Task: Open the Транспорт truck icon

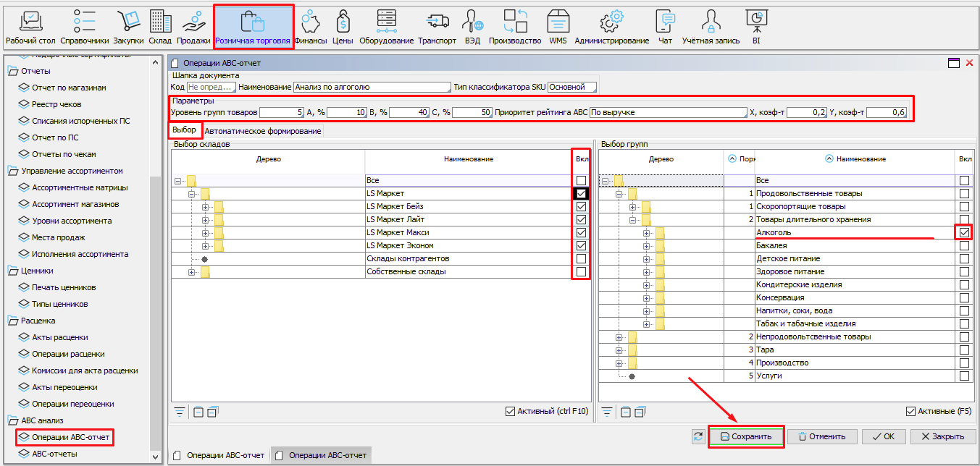Action: 437,22
